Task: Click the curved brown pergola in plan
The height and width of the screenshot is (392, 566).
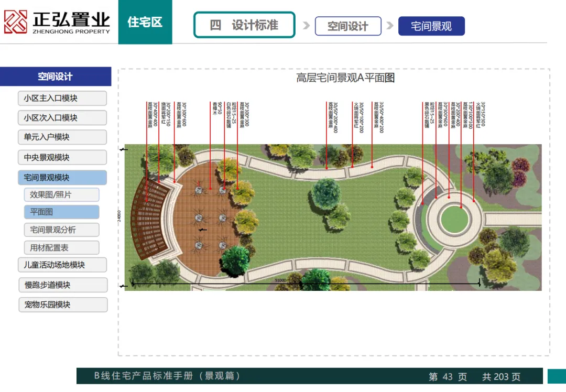Action: [150, 219]
